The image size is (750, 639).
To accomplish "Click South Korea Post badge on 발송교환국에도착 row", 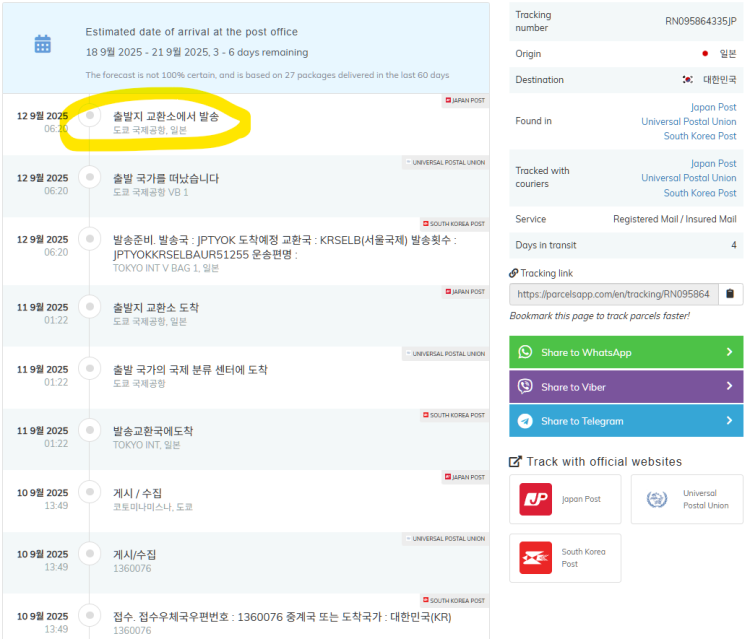I will [454, 415].
